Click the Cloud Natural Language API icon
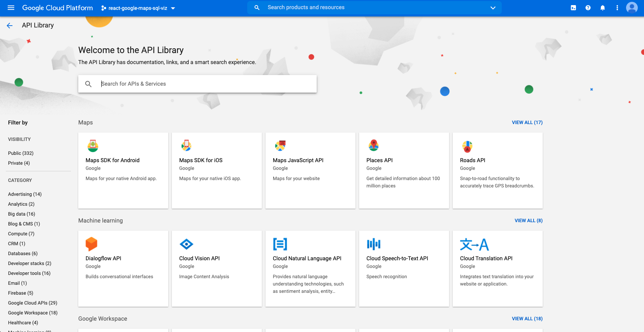Viewport: 644px width, 332px height. (x=280, y=244)
